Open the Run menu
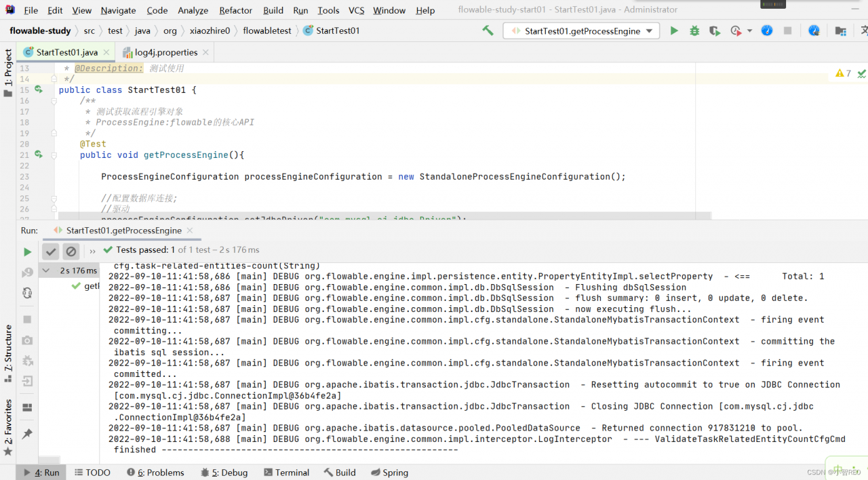The image size is (868, 480). pos(300,10)
